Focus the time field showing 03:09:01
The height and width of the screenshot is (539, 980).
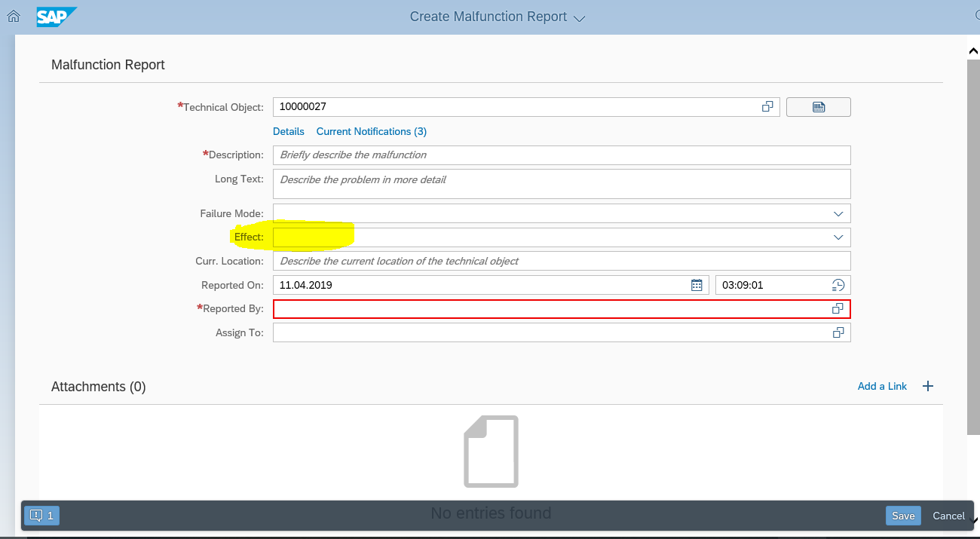(x=782, y=285)
